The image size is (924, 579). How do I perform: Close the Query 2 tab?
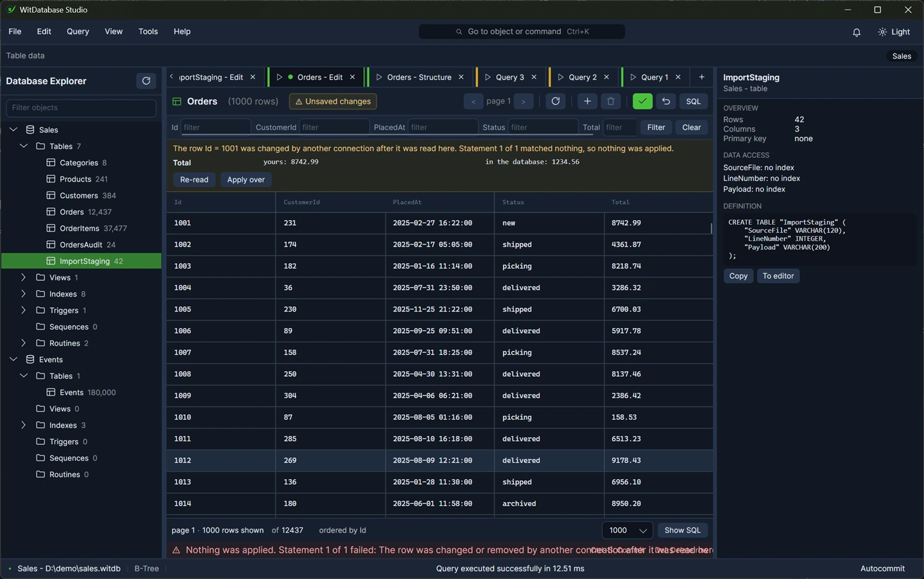click(606, 77)
